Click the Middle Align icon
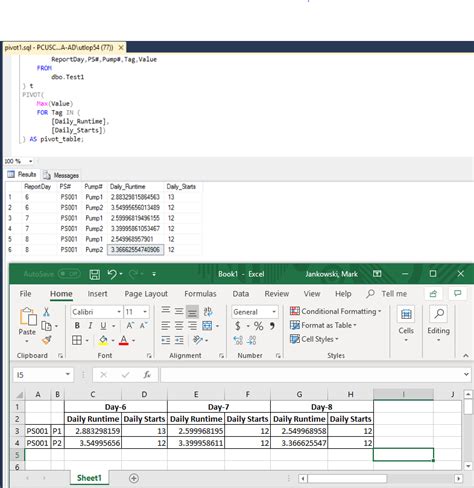The image size is (474, 488). coord(179,311)
